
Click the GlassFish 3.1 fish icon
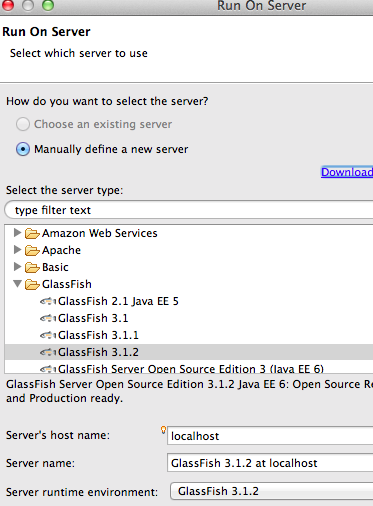coord(48,319)
